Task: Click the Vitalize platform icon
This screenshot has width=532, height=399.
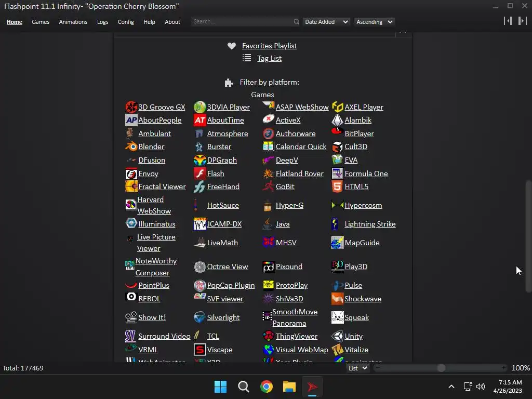Action: coord(337,350)
